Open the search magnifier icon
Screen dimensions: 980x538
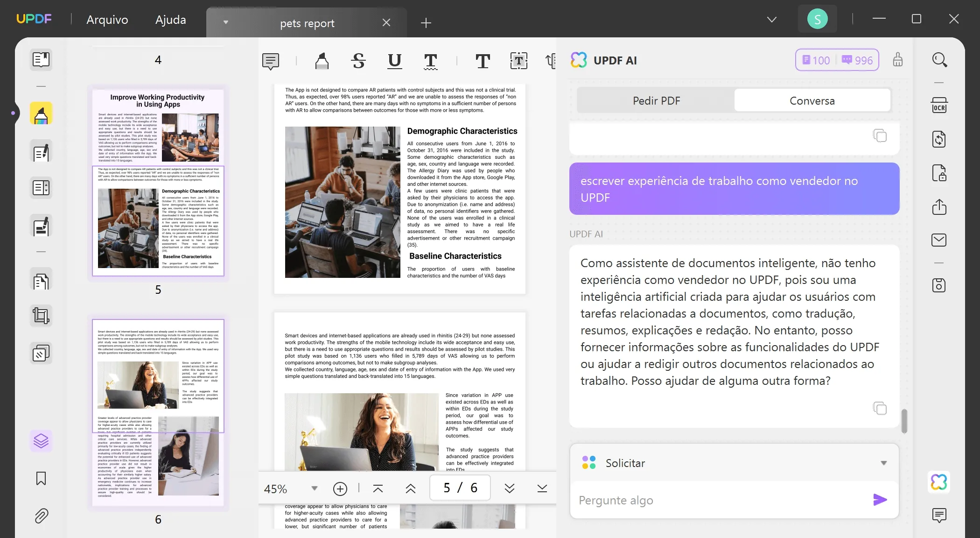tap(939, 60)
